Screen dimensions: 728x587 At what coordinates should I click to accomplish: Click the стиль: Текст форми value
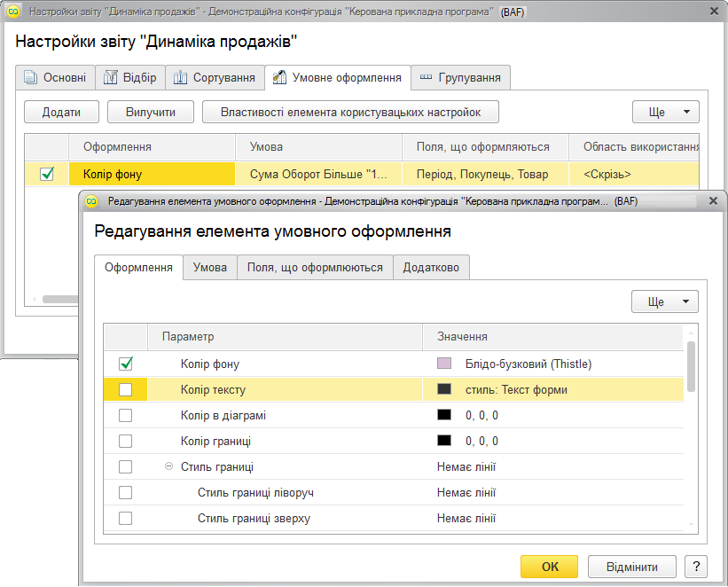tap(516, 389)
